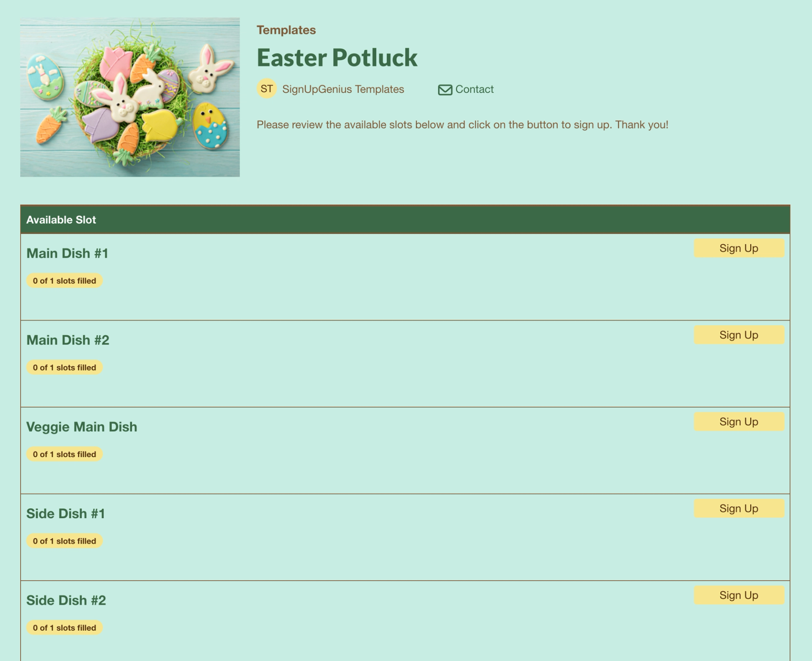Screen dimensions: 812x661
Task: Click the Main Dish #1 slot title
Action: tap(67, 253)
